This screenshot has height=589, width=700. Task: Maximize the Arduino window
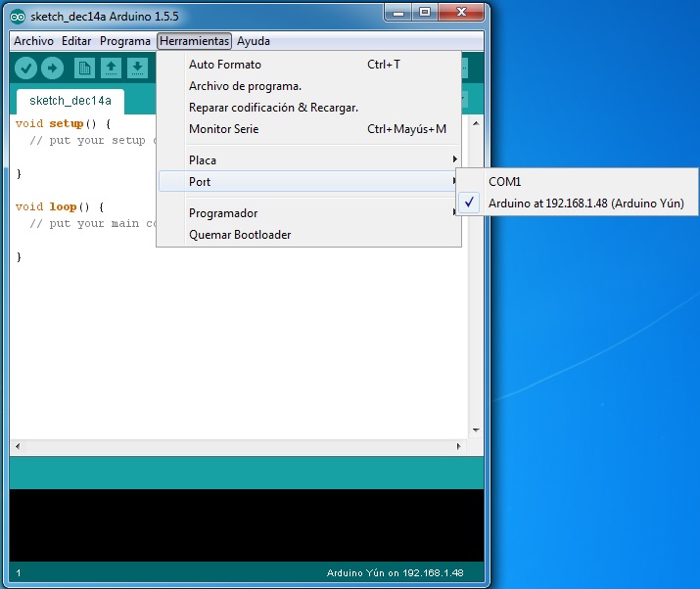click(425, 12)
